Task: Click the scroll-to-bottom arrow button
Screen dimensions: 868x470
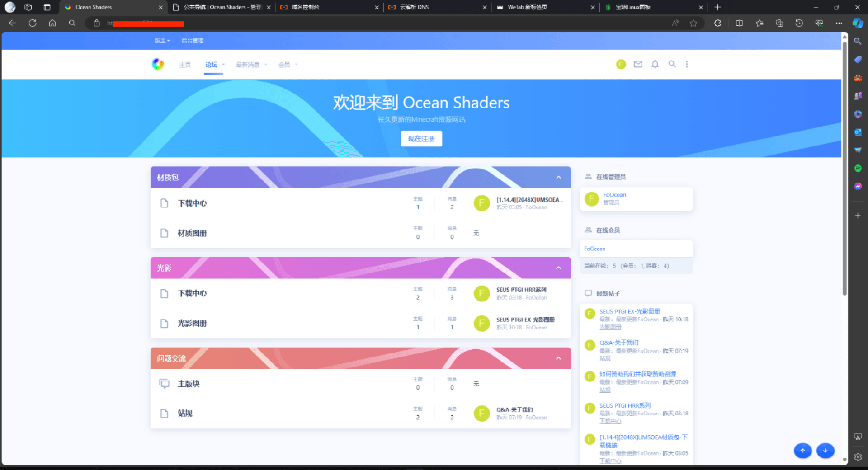Action: pyautogui.click(x=826, y=451)
